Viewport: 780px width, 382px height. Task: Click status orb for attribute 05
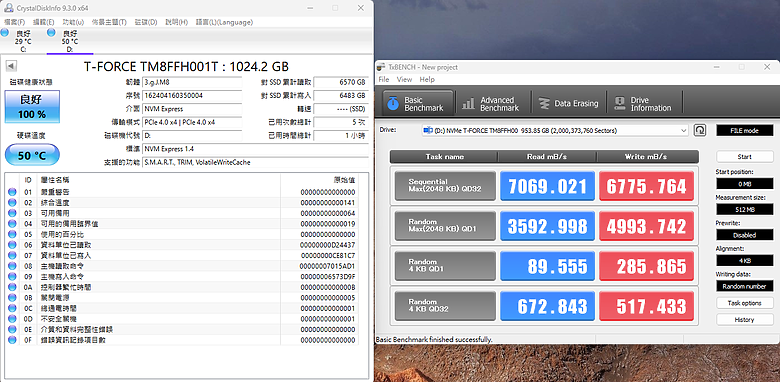pyautogui.click(x=12, y=234)
